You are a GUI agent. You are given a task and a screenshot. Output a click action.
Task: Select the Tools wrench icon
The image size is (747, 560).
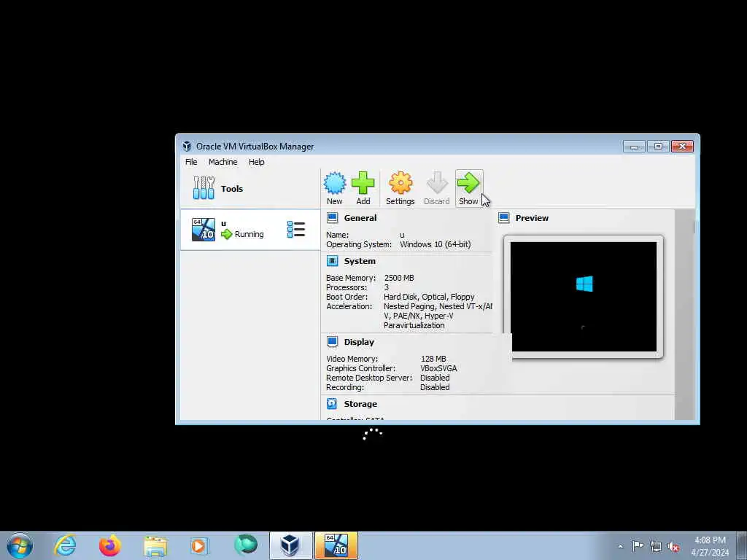(x=204, y=187)
